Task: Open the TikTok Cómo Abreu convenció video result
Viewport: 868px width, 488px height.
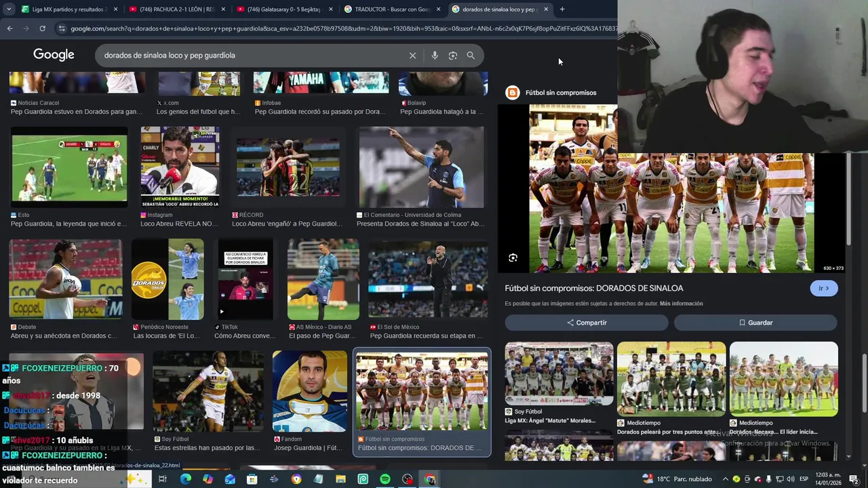Action: [245, 279]
